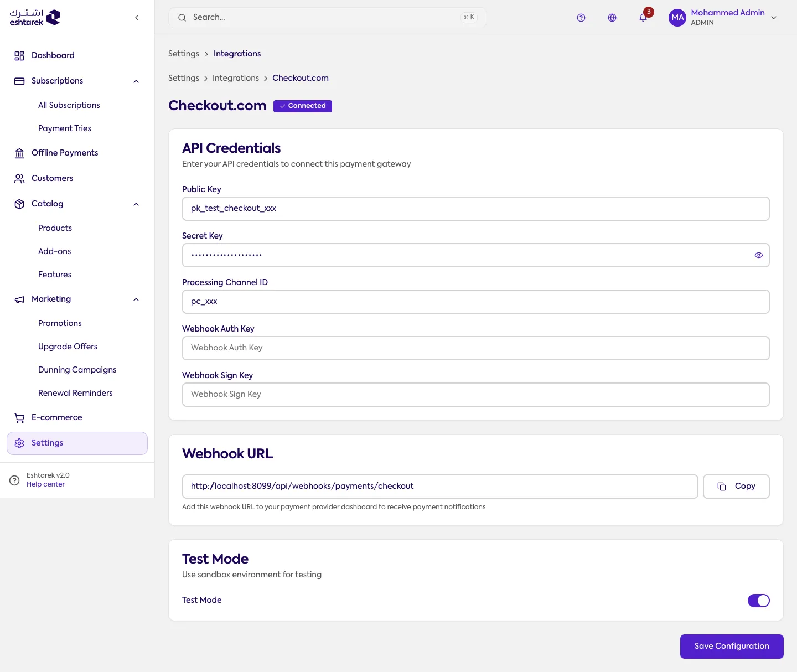Go to Dunning Campaigns
The height and width of the screenshot is (672, 797).
coord(77,370)
